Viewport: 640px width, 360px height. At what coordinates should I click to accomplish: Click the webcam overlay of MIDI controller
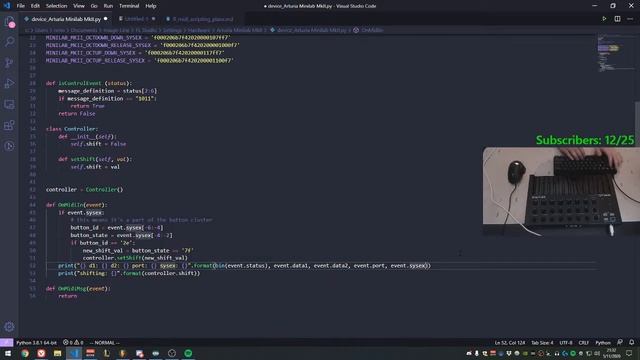coord(561,191)
